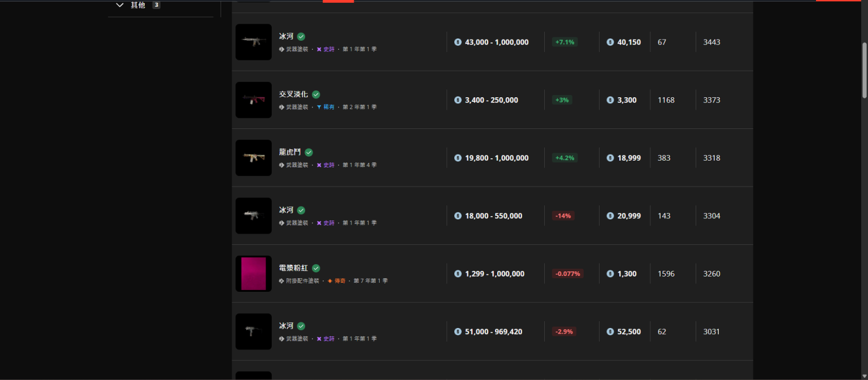Click the -14% price change badge
Image resolution: width=868 pixels, height=380 pixels.
coord(563,216)
